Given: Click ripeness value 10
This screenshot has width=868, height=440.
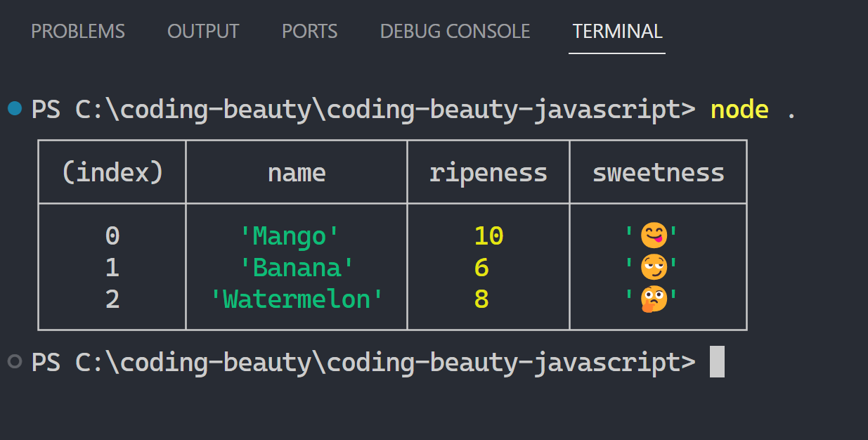Looking at the screenshot, I should pos(488,236).
